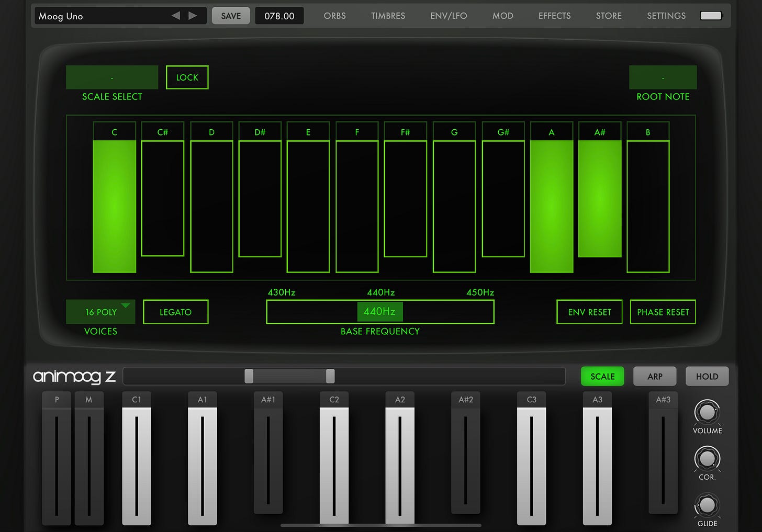Play the C3 key

click(531, 458)
